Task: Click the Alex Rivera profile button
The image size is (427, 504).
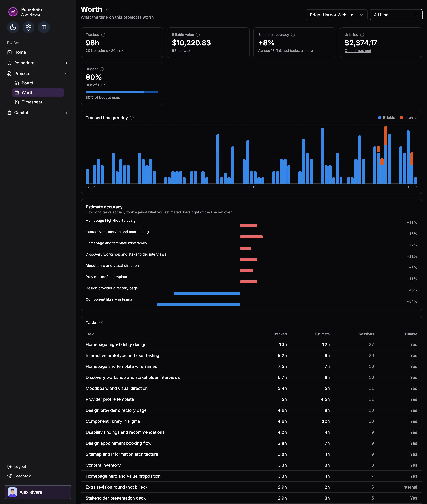Action: click(38, 492)
